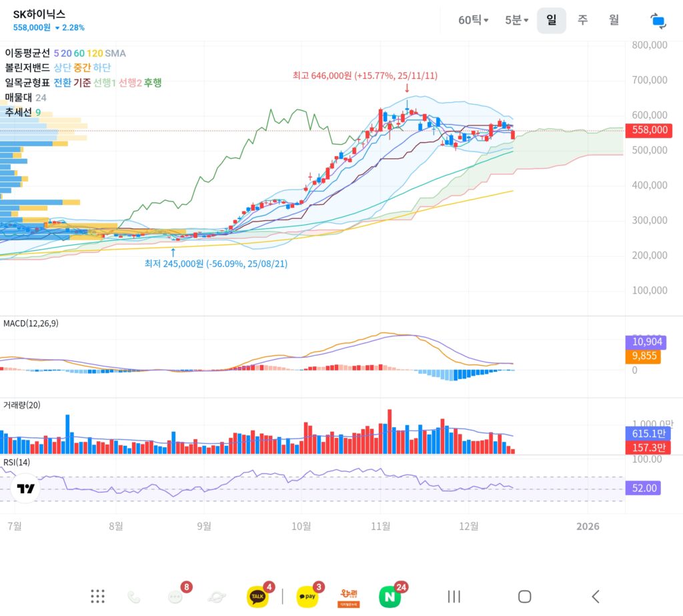Launch Naver app with 24 badge
The image size is (683, 616).
390,596
